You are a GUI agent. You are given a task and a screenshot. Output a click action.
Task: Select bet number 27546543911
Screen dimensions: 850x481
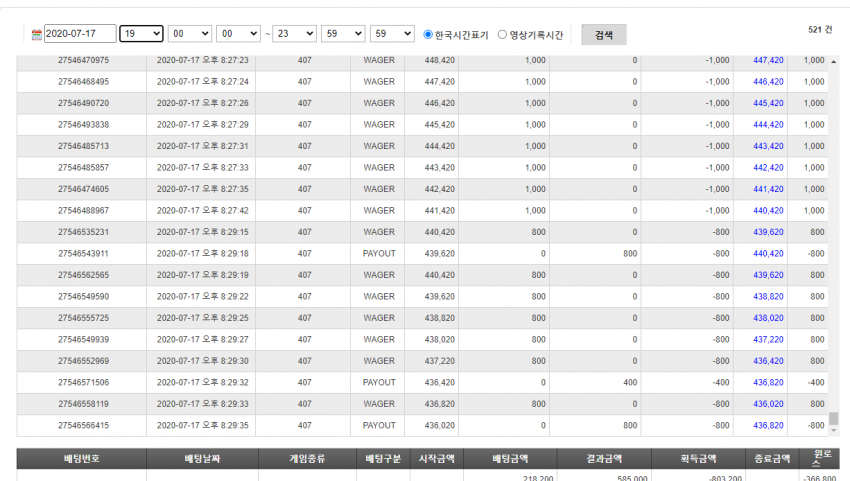(83, 254)
